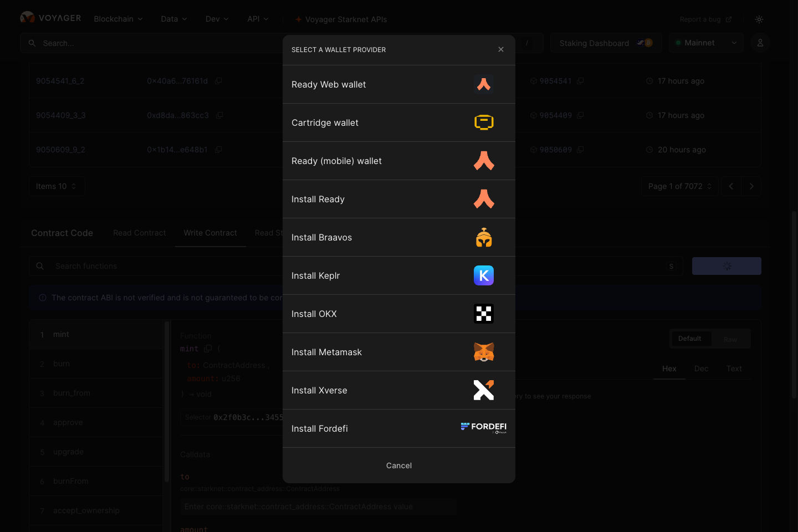The height and width of the screenshot is (532, 798).
Task: Open the Items 10 per-page dropdown
Action: 57,186
